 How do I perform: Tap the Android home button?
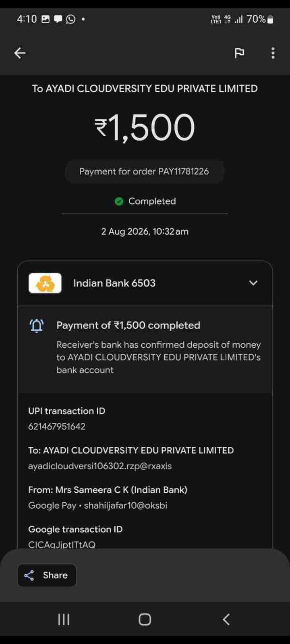pos(145,619)
